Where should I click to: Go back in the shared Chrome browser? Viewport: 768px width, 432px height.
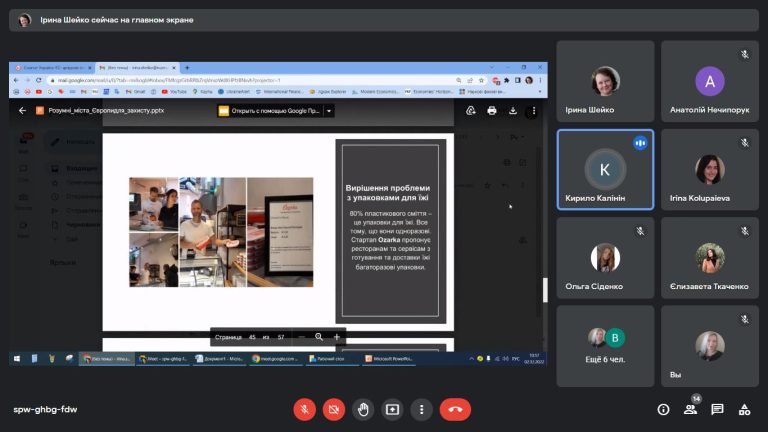click(x=17, y=80)
